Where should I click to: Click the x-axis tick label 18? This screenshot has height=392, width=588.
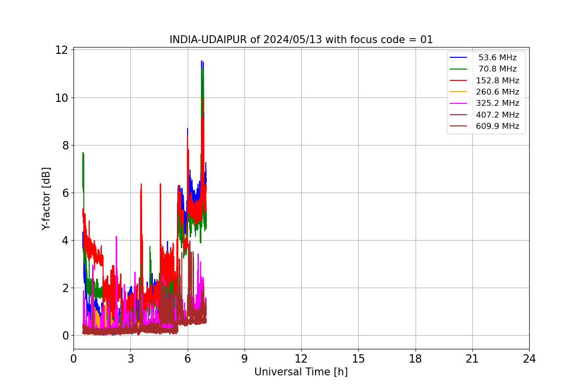pos(416,359)
